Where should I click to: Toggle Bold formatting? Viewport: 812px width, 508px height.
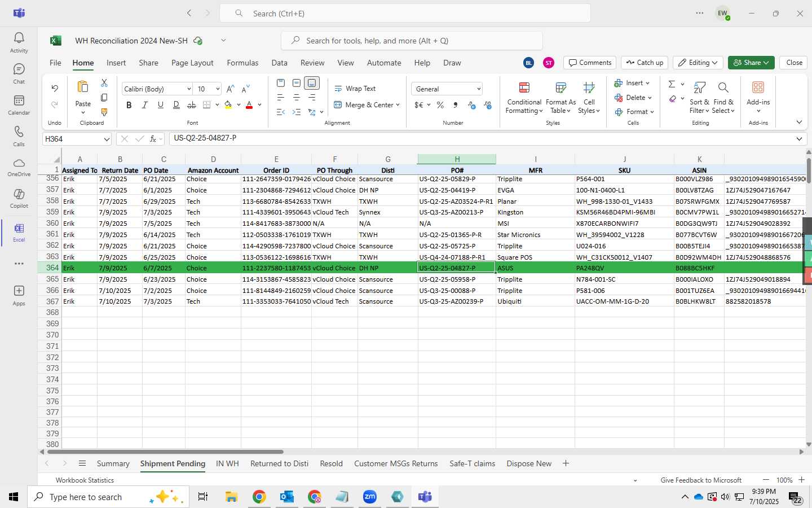(x=129, y=105)
